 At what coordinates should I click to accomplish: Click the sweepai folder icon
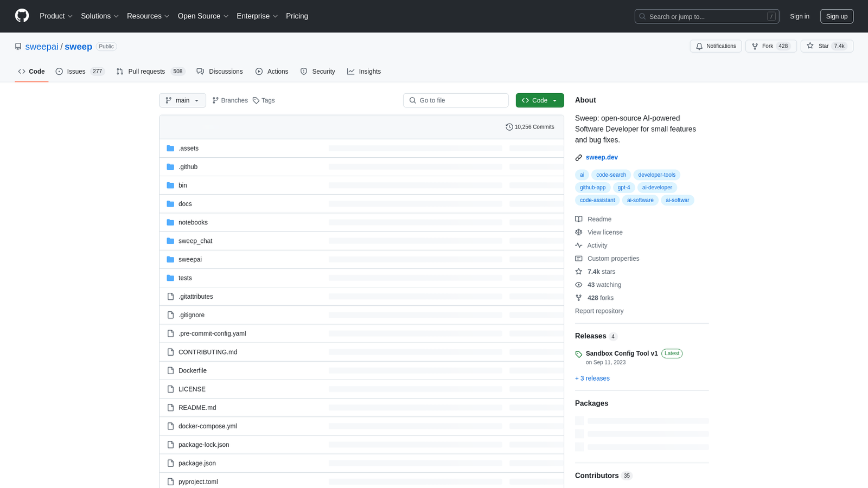pos(170,259)
